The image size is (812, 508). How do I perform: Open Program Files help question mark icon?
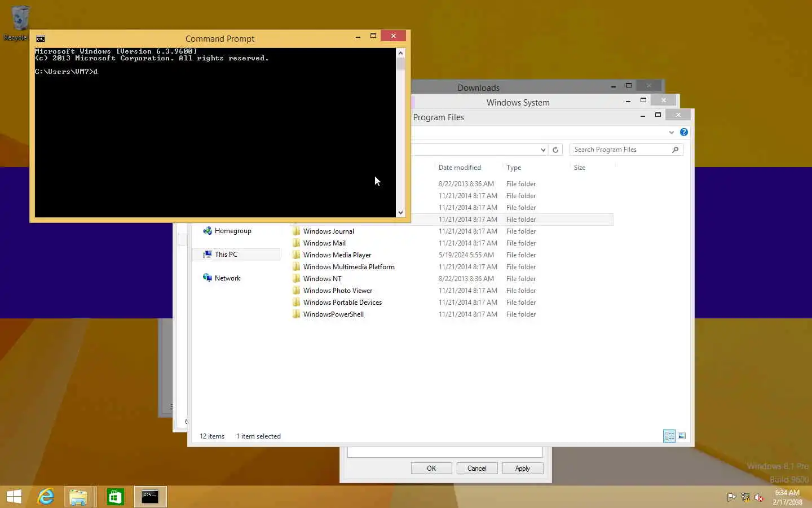click(x=684, y=132)
